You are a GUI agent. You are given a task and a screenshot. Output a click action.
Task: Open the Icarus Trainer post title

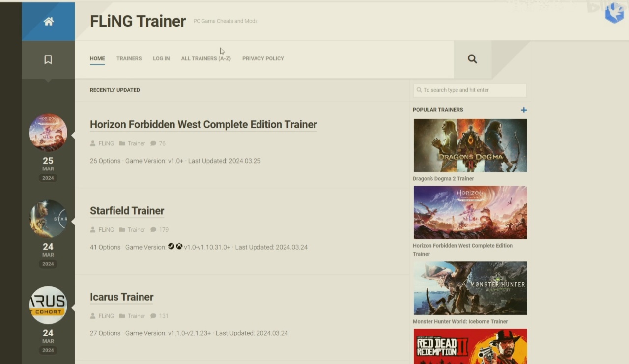[122, 297]
